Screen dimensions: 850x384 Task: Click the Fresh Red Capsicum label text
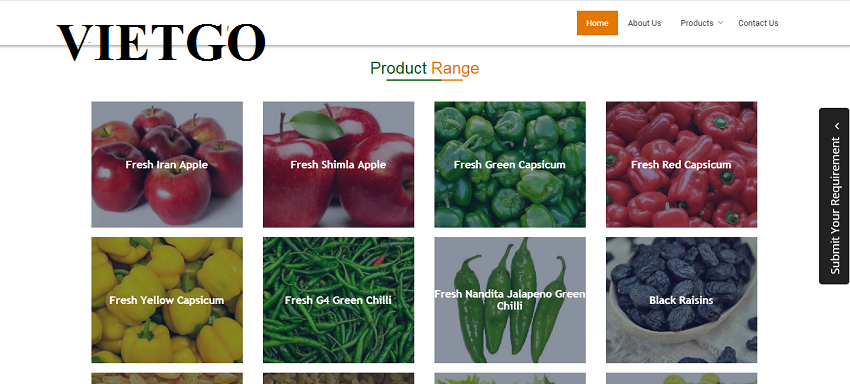pyautogui.click(x=681, y=164)
